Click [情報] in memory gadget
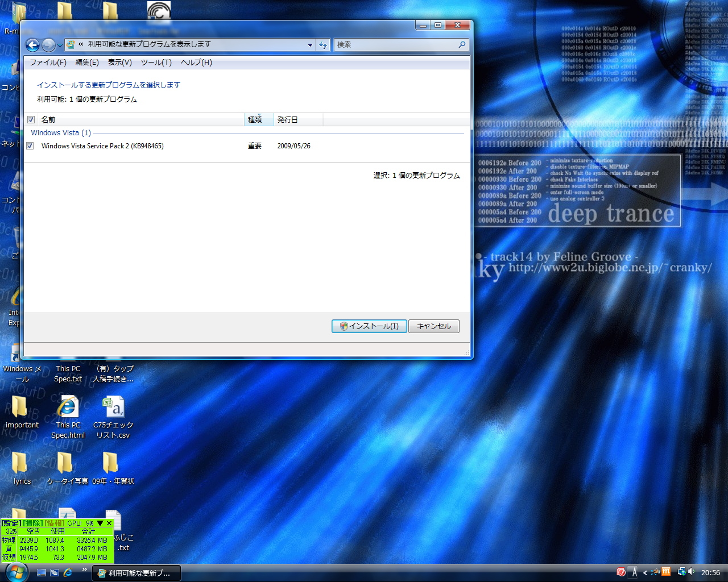The height and width of the screenshot is (582, 728). pos(55,523)
